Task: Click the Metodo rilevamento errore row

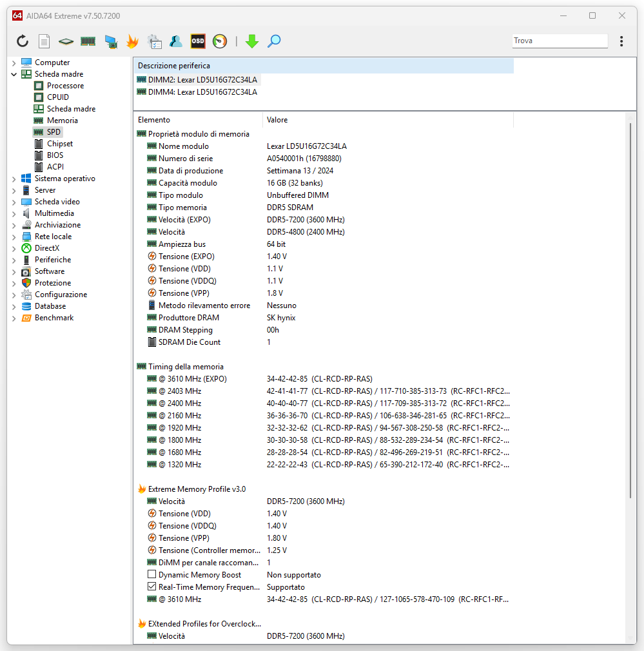Action: (324, 306)
